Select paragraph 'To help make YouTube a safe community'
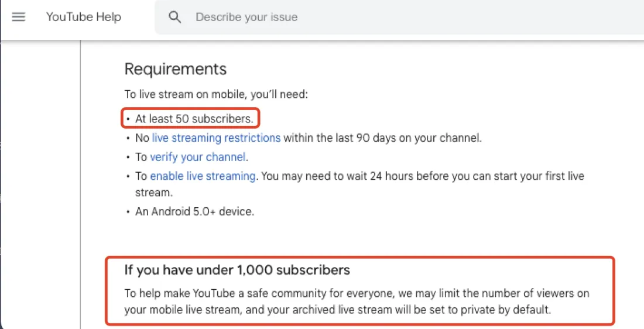 pos(357,301)
